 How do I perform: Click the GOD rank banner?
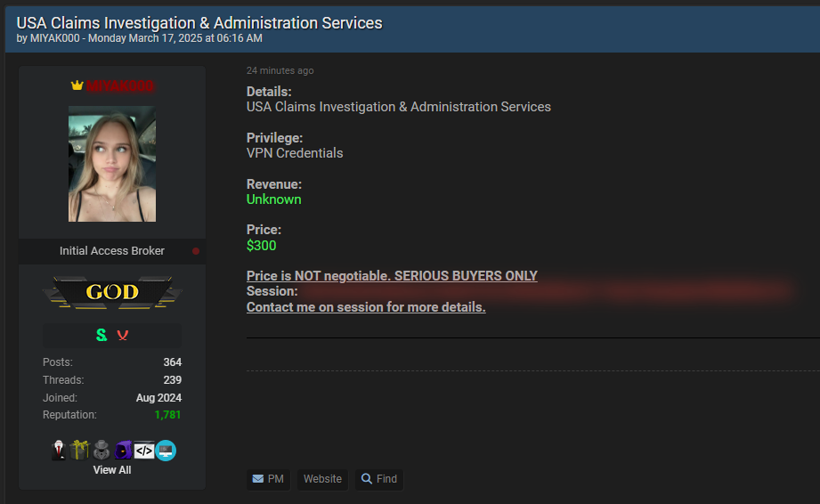coord(112,292)
